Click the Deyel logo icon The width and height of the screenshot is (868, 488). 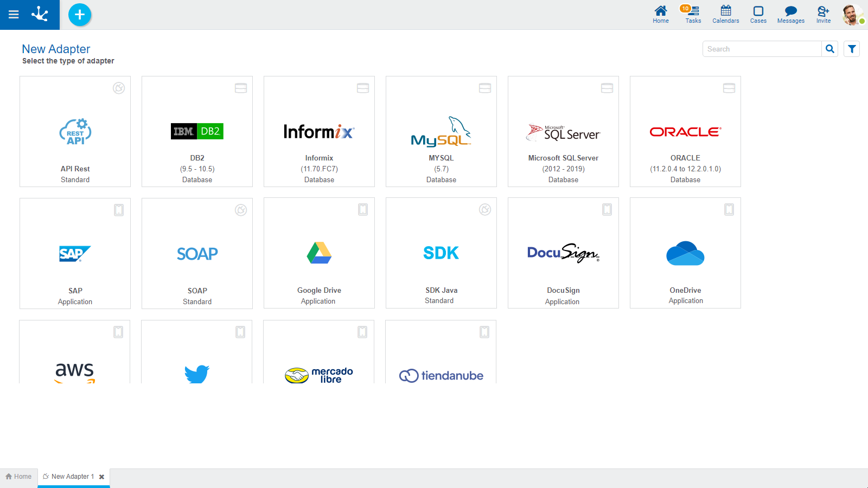pyautogui.click(x=40, y=14)
